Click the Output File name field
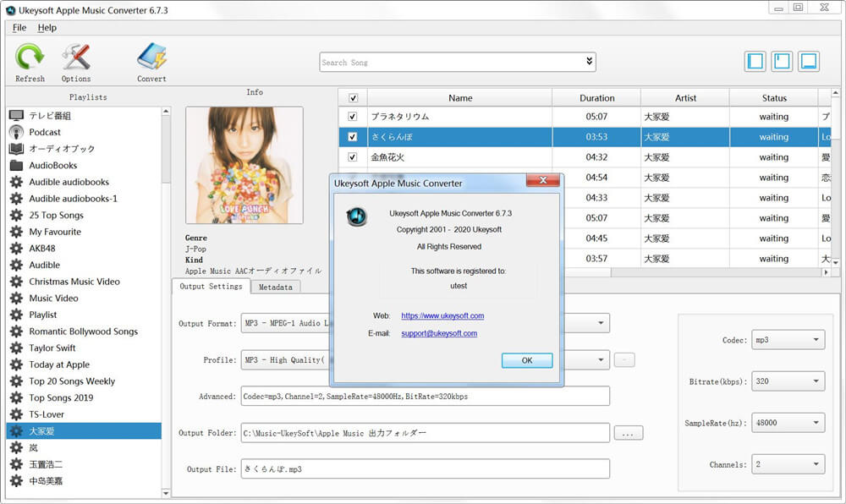This screenshot has width=846, height=504. tap(426, 469)
